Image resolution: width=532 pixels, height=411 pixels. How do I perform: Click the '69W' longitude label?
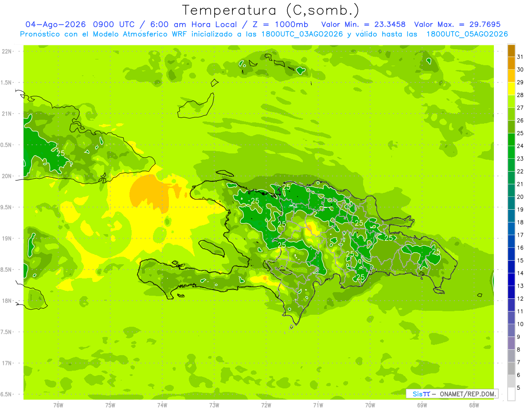tap(422, 405)
